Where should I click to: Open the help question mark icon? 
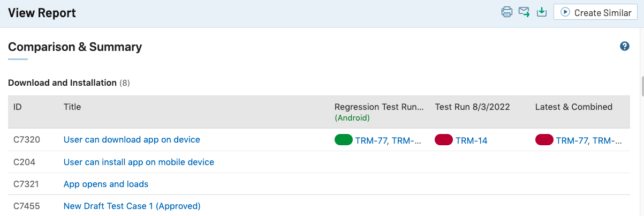click(x=624, y=46)
